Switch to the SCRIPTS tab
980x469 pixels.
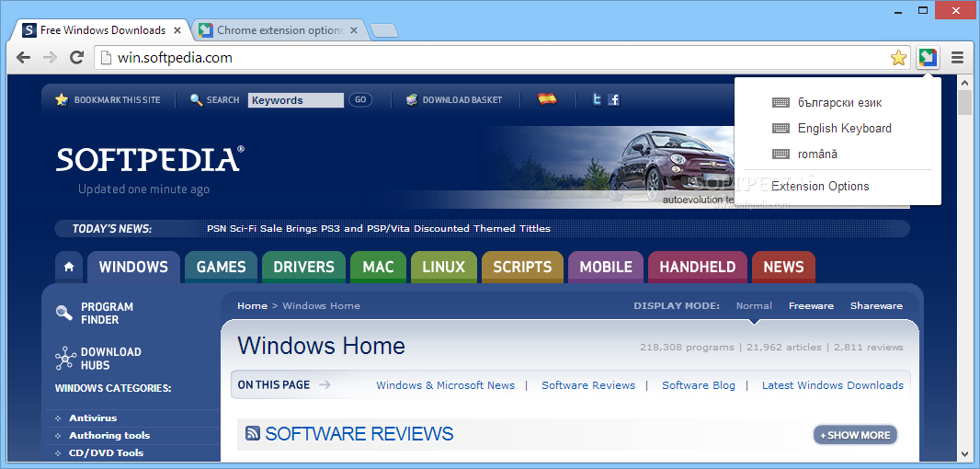click(522, 267)
